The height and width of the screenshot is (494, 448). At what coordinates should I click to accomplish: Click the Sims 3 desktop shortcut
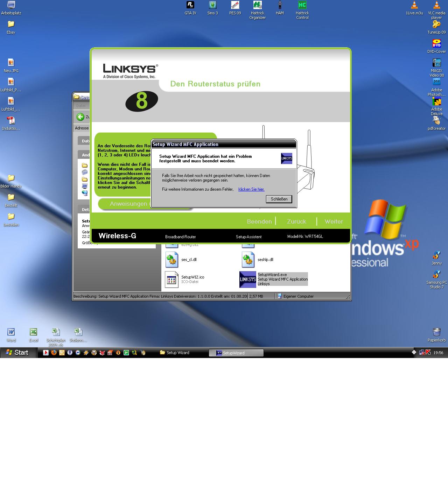coord(212,8)
